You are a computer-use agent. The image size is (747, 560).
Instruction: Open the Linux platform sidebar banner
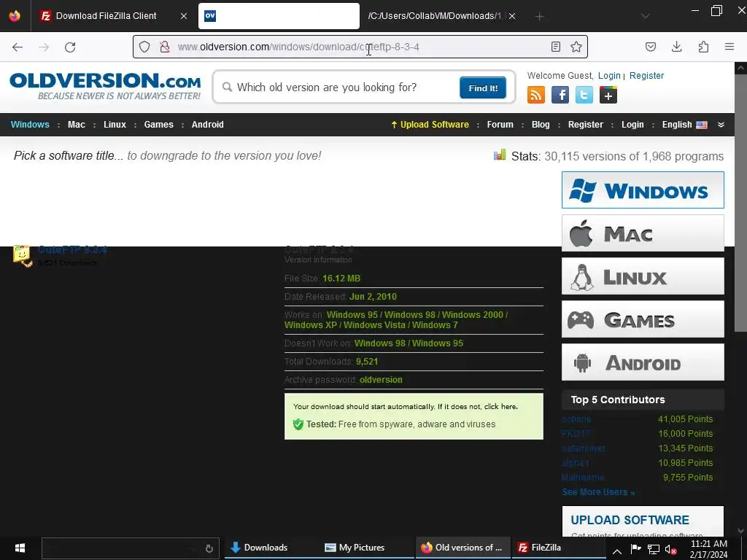pyautogui.click(x=643, y=276)
